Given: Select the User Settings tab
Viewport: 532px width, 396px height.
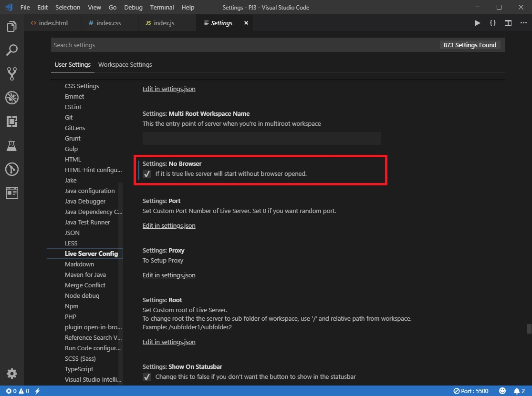Looking at the screenshot, I should (x=73, y=65).
